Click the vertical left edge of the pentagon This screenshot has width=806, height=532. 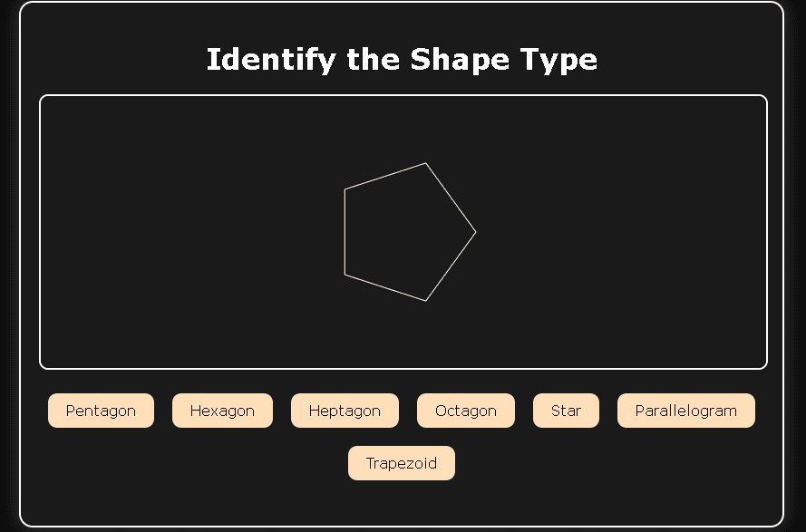(345, 232)
